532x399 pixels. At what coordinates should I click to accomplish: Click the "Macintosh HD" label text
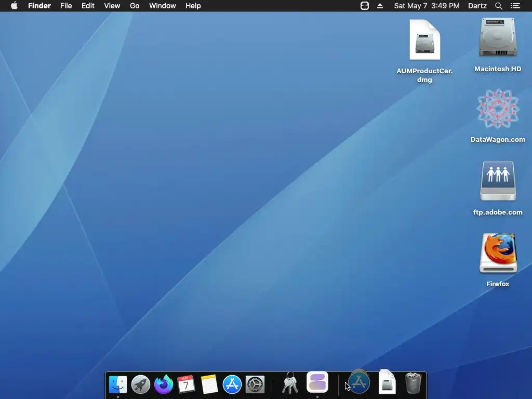(x=498, y=69)
